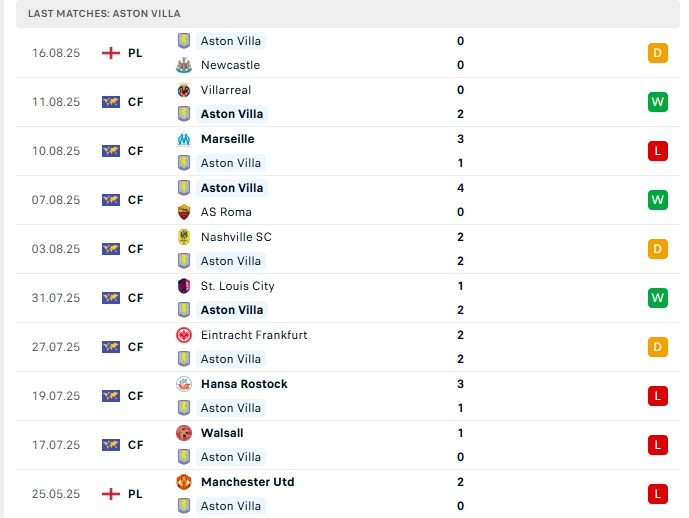Click the win badge for Villarreal match

tap(657, 102)
